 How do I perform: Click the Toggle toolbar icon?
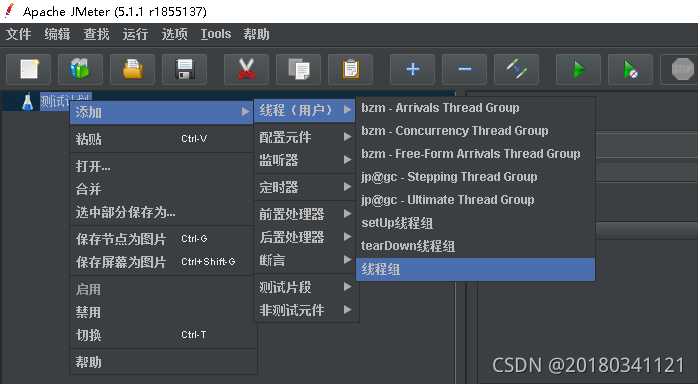516,69
